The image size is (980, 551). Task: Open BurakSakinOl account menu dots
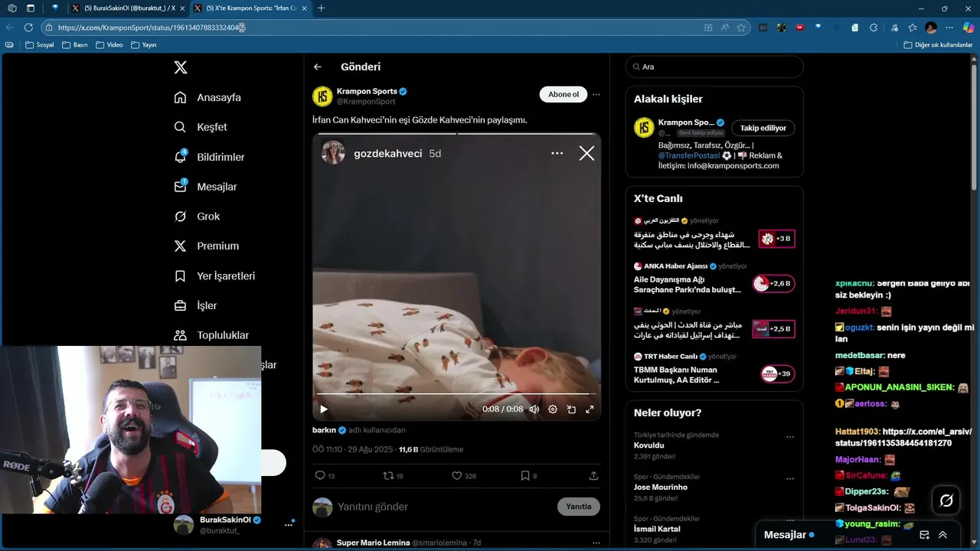tap(289, 524)
